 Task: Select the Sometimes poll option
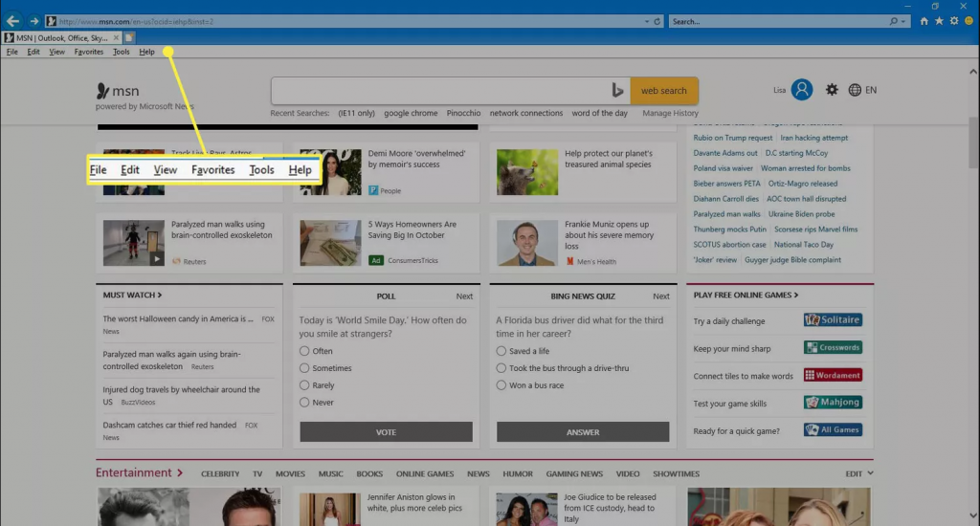(x=304, y=368)
